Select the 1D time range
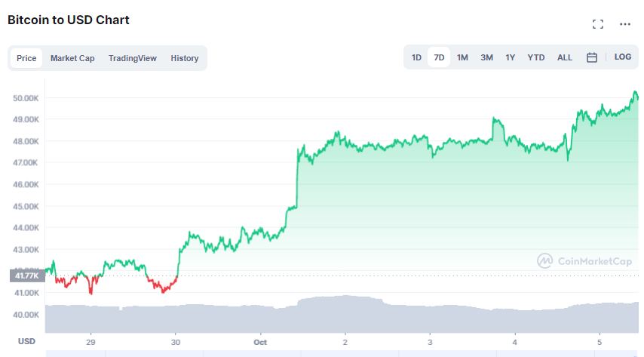Screen dimensions: 644x357 tap(416, 57)
